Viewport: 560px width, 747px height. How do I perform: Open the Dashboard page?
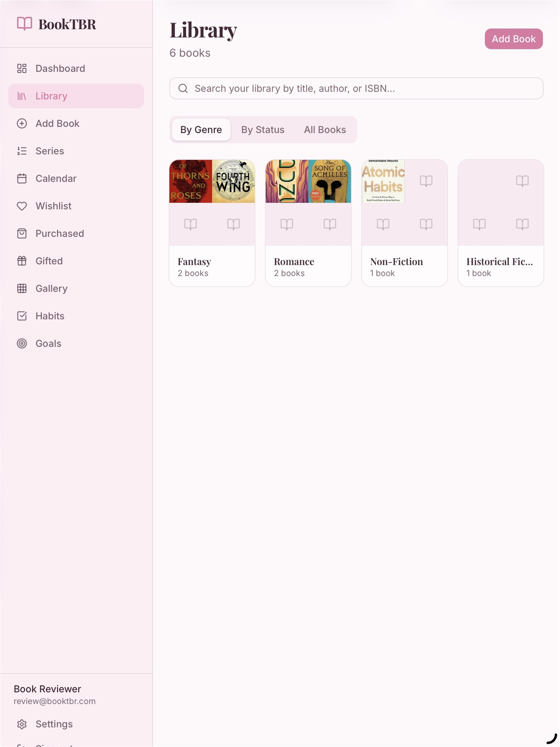point(76,69)
